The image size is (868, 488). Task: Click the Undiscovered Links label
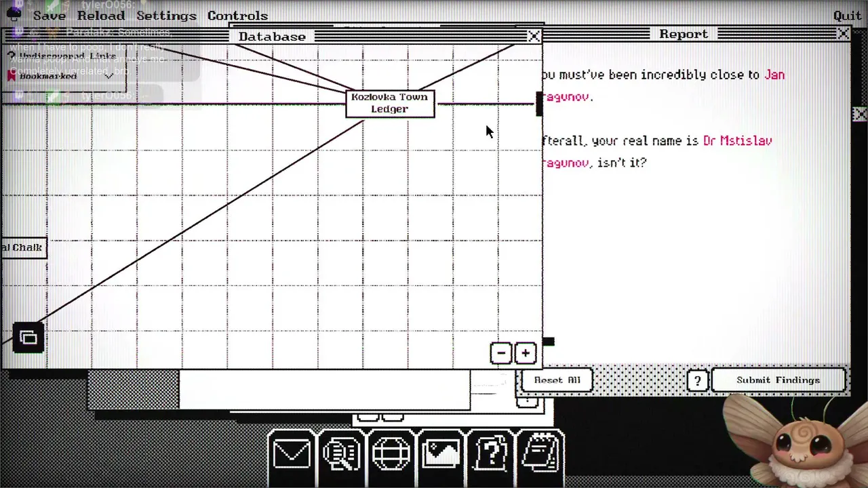(x=68, y=56)
